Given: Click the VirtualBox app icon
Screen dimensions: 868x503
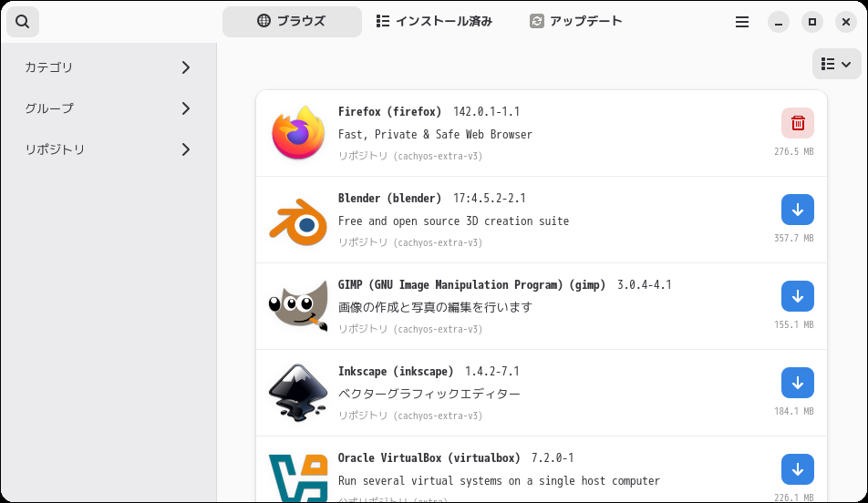Looking at the screenshot, I should (298, 477).
